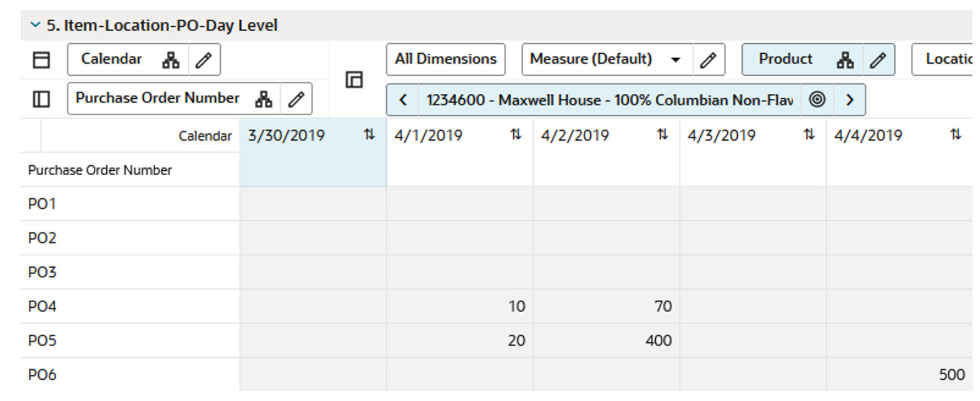Toggle sort on the 4/2/2019 column

pos(662,135)
